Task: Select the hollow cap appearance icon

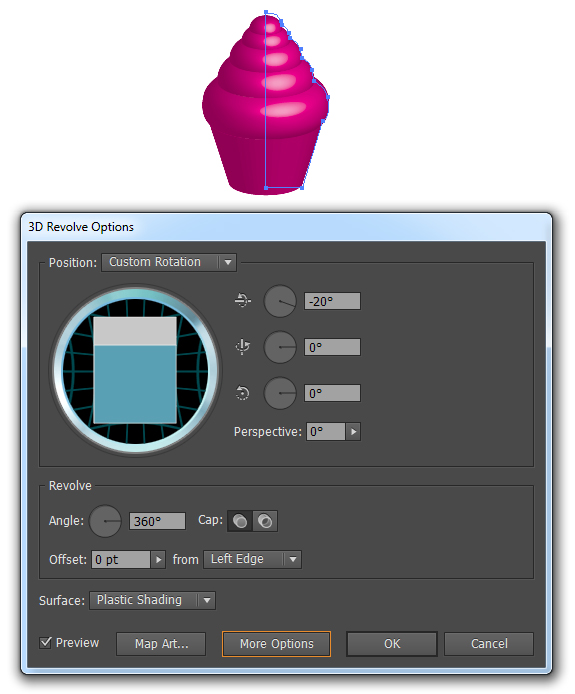Action: tap(265, 521)
